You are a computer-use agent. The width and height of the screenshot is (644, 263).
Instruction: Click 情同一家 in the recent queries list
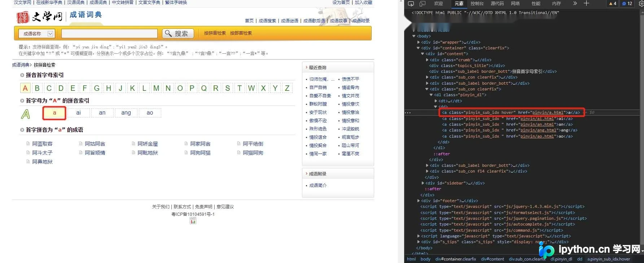[x=318, y=154]
